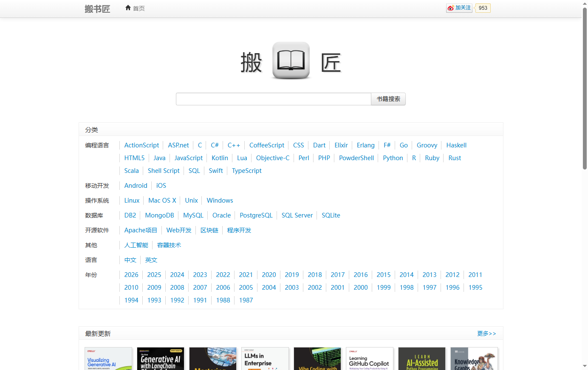Browse Kotlin books
Screen dimensions: 588x370
tap(220, 158)
